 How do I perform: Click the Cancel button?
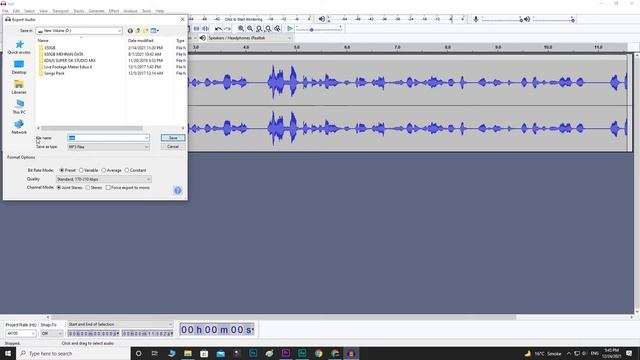coord(173,147)
